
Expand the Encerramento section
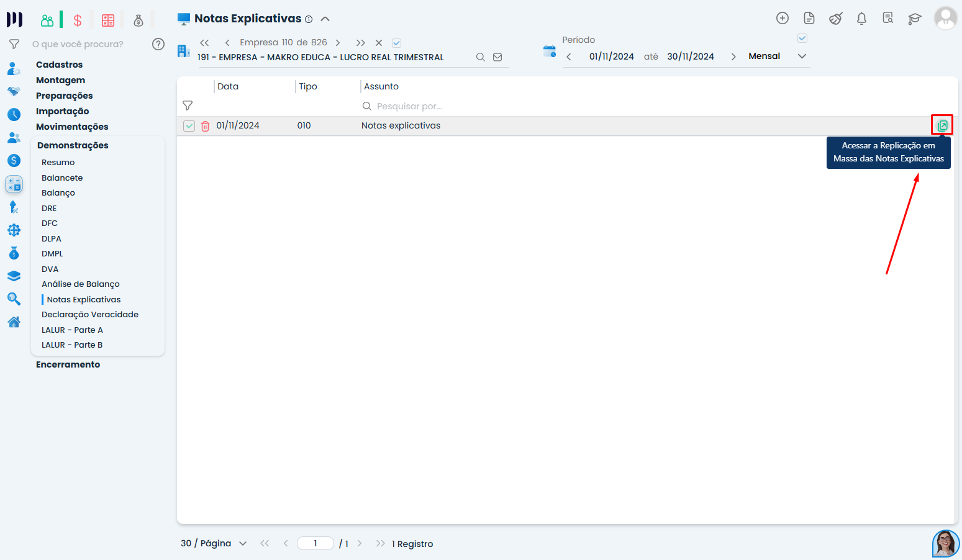click(x=68, y=364)
